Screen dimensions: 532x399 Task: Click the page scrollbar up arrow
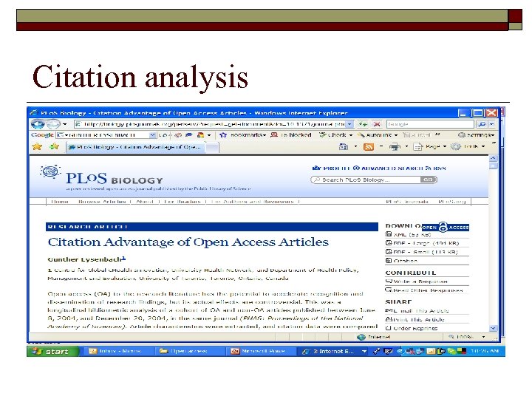(493, 158)
